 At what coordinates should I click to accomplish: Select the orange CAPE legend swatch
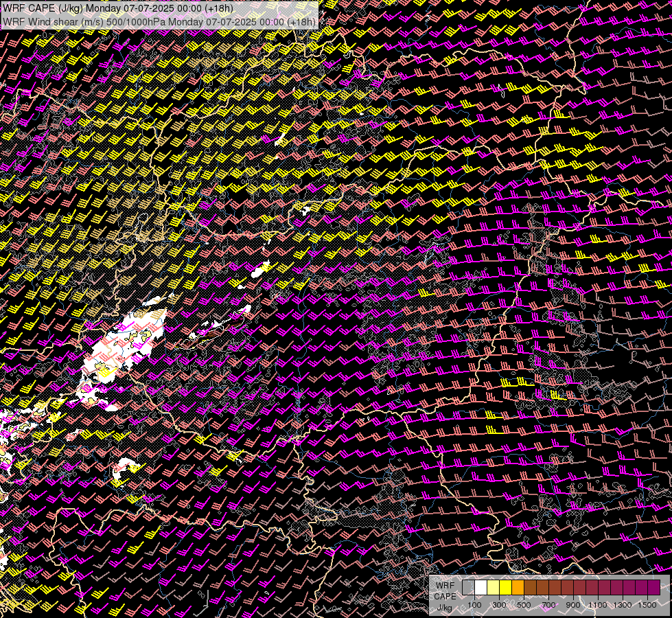[x=518, y=587]
